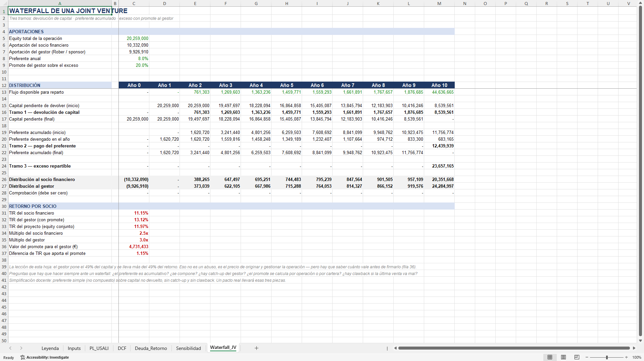
Task: Click the zoom out minus button
Action: click(x=587, y=357)
